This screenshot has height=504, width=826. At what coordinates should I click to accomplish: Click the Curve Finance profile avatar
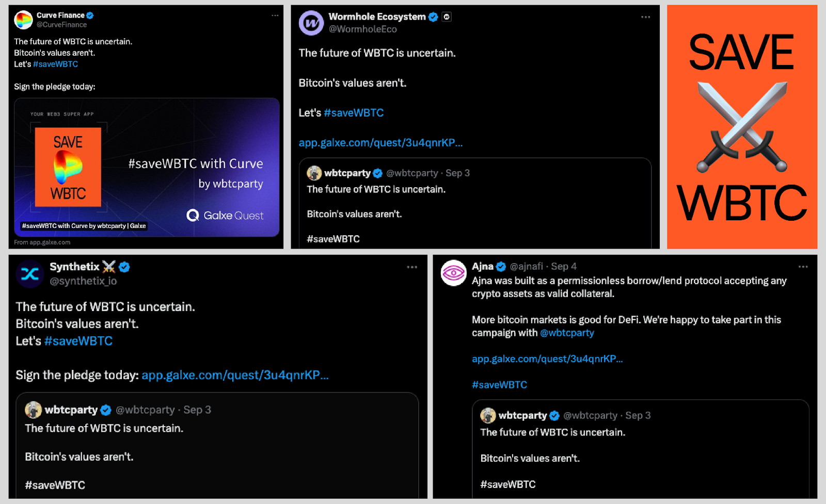(23, 20)
